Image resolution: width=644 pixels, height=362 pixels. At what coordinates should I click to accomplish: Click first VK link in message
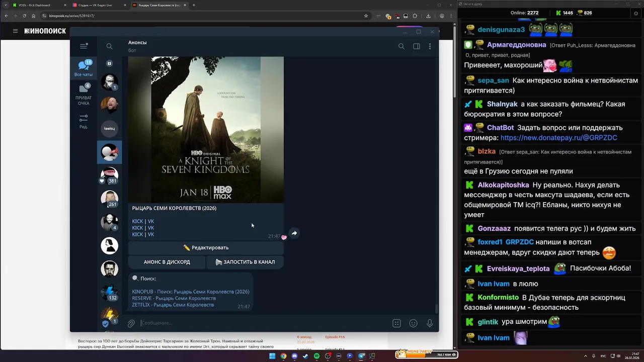tap(151, 221)
